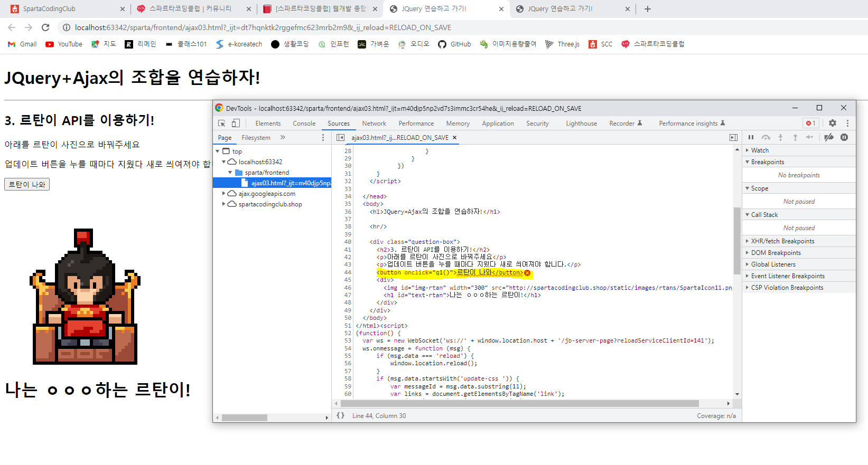868x465 pixels.
Task: Open Gmail bookmark
Action: click(22, 44)
